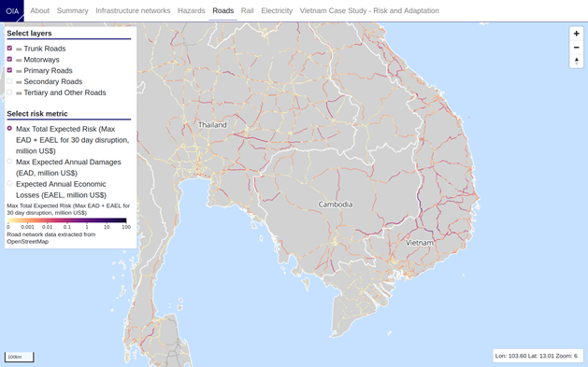This screenshot has width=588, height=367.
Task: Click the OpenStreetMap data attribution text
Action: click(x=51, y=238)
